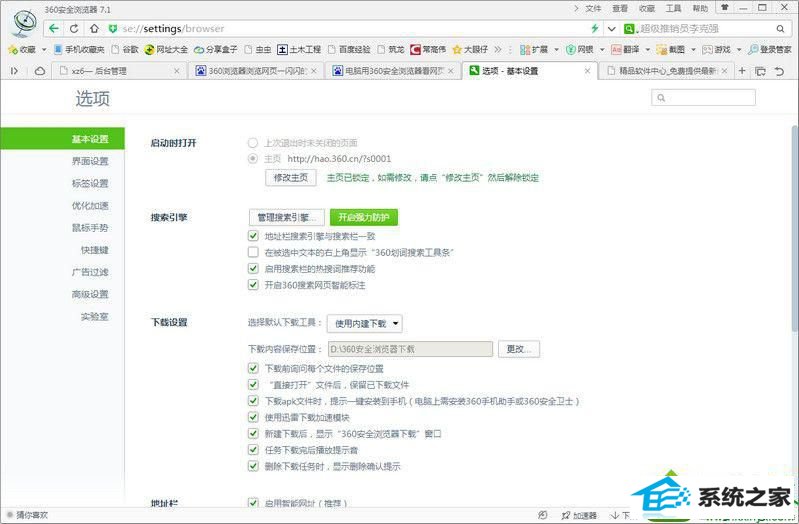The height and width of the screenshot is (524, 799).
Task: Expand the 扩展 dropdown arrow
Action: 556,49
